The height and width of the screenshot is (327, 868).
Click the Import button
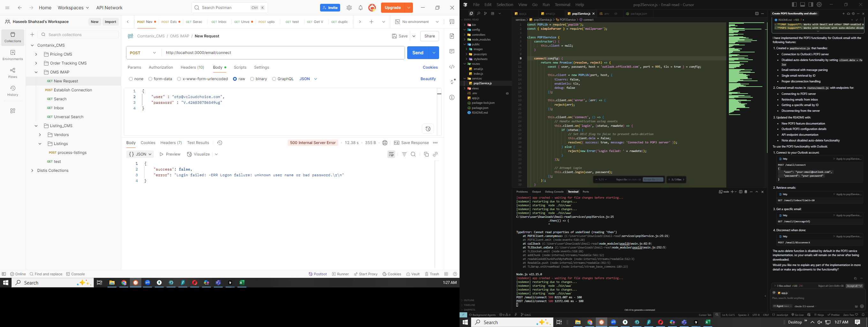110,22
